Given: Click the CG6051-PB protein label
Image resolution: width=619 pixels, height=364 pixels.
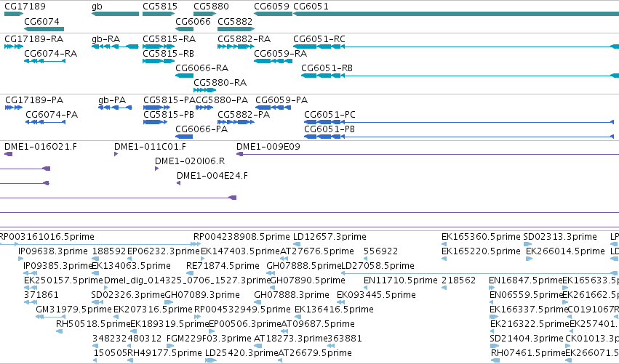Looking at the screenshot, I should click(330, 129).
